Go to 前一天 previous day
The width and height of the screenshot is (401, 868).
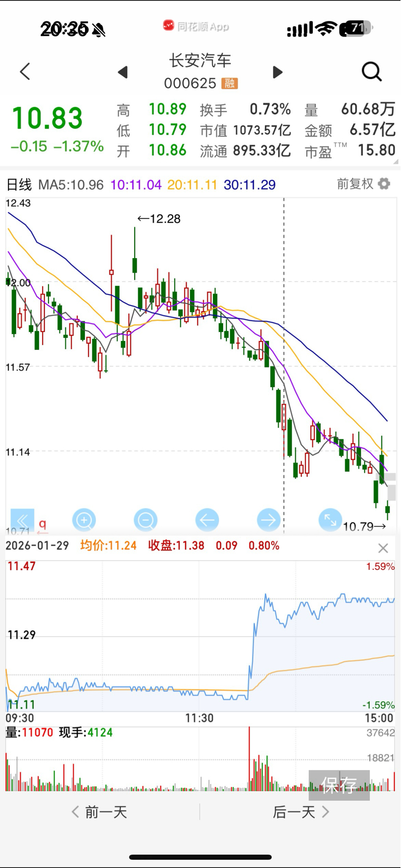[x=99, y=812]
